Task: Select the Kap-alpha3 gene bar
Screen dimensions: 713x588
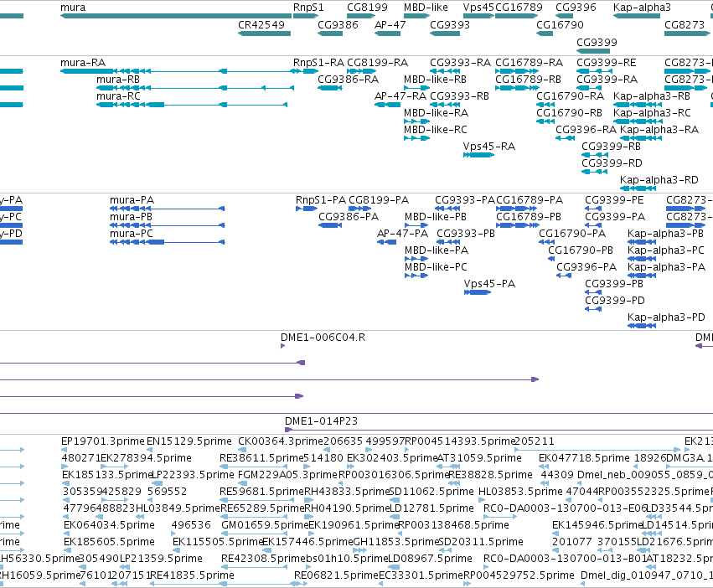Action: (637, 16)
